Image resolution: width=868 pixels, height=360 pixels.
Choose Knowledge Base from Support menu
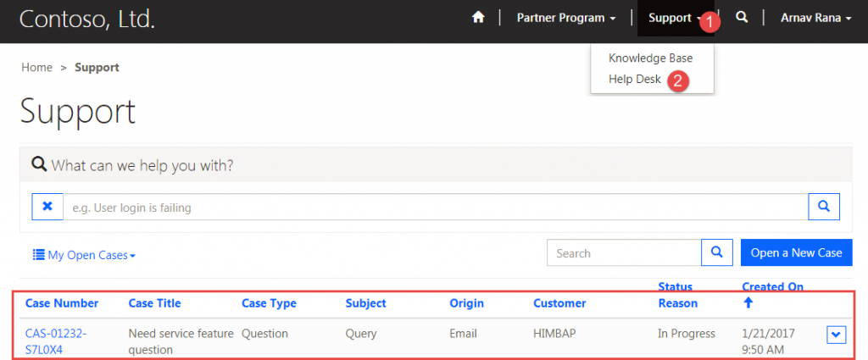coord(650,58)
